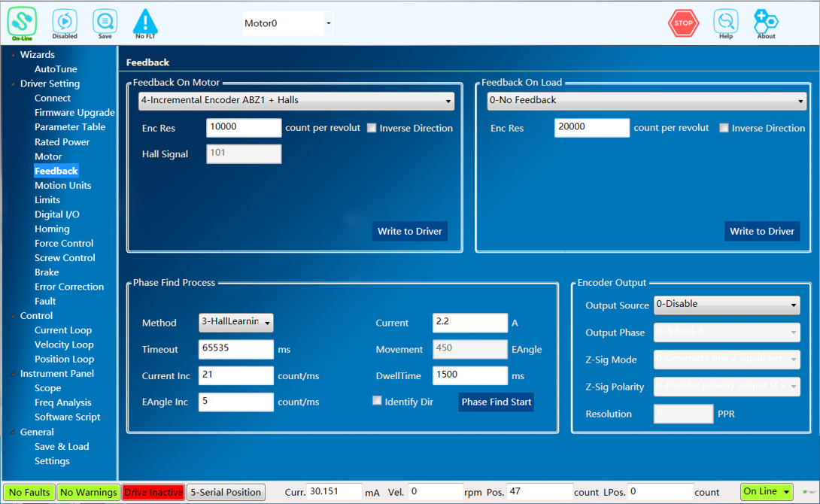Click the No Warnings status button
The image size is (820, 504).
click(88, 492)
